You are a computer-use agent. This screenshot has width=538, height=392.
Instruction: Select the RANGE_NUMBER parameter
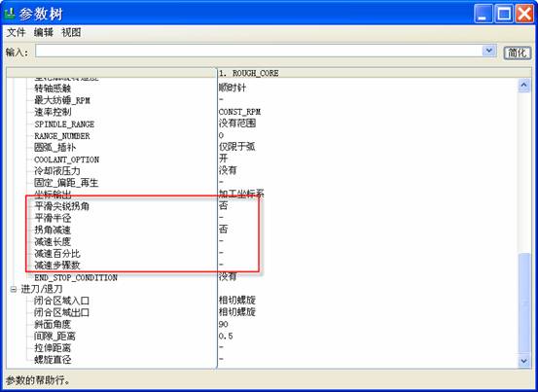coord(62,136)
